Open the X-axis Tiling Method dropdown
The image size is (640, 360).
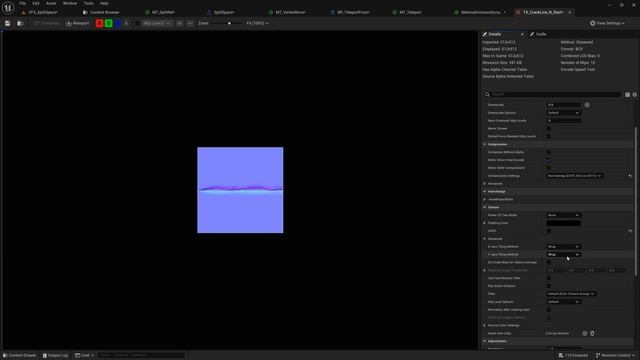click(x=564, y=247)
